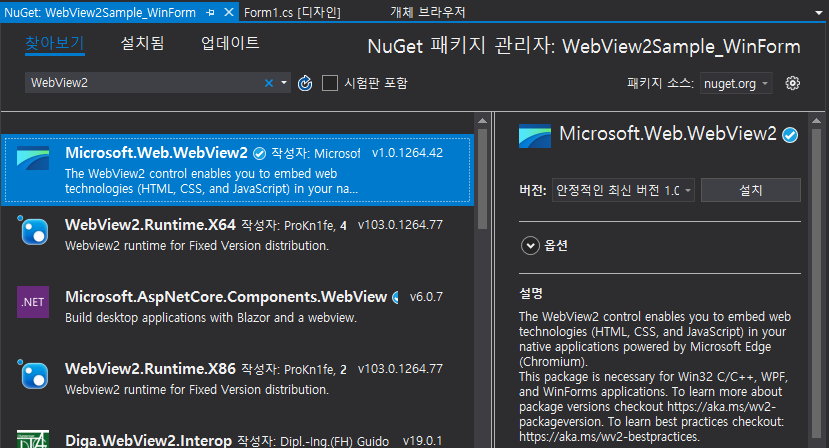Click version v6.0.7 text
Image resolution: width=829 pixels, height=448 pixels.
tap(426, 297)
